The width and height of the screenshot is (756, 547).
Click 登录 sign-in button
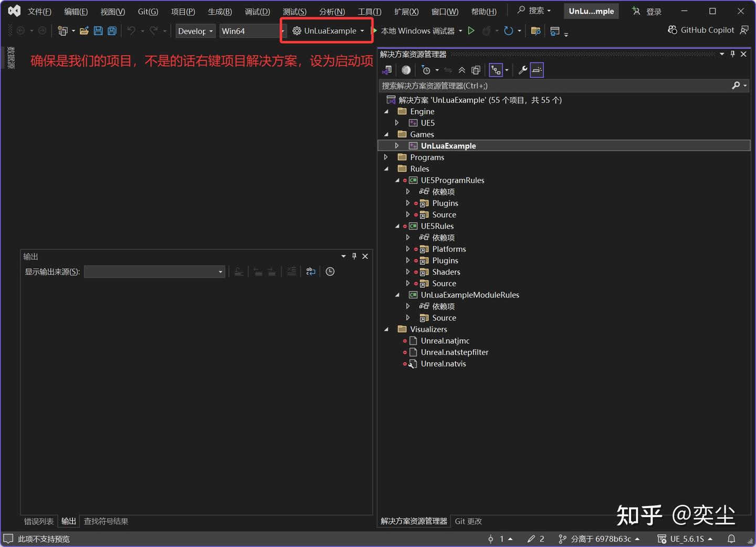coord(647,12)
